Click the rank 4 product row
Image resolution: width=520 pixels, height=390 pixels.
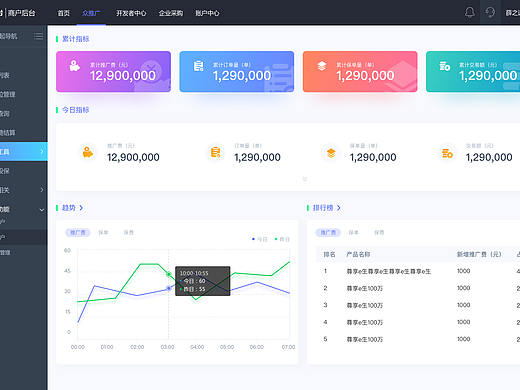[418, 322]
